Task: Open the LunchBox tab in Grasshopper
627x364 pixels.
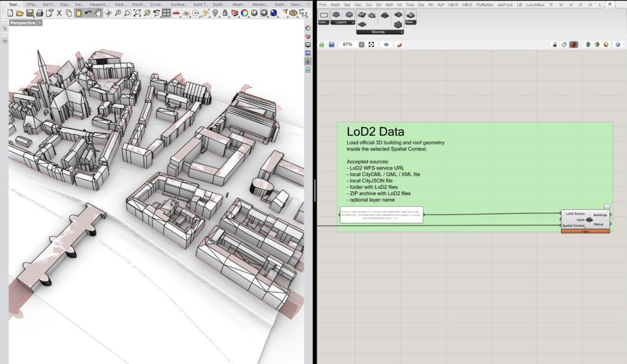Action: 535,5
